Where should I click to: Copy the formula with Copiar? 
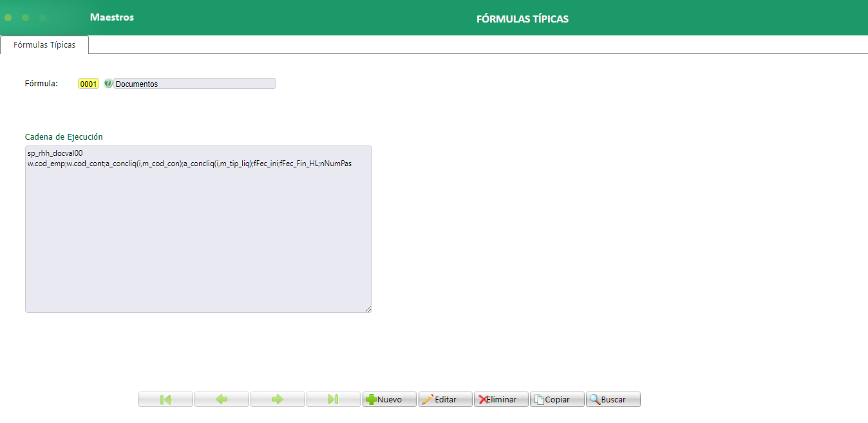coord(557,399)
